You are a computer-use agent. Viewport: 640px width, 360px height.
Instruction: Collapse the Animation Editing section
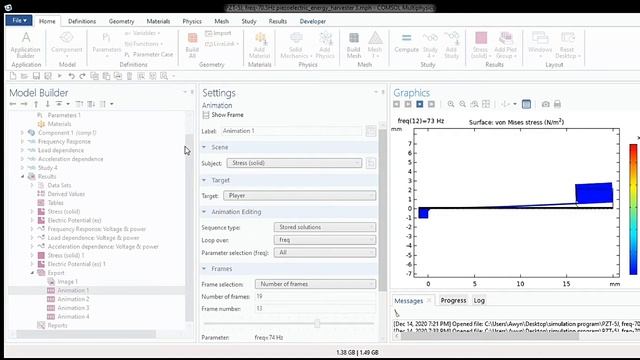coord(204,212)
